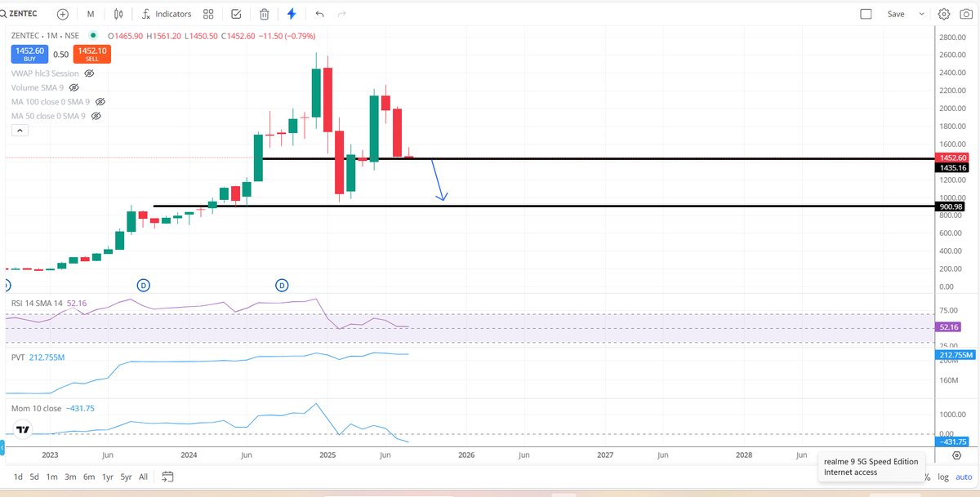This screenshot has height=497, width=980.
Task: Show the MA 50 close indicator
Action: tap(96, 116)
